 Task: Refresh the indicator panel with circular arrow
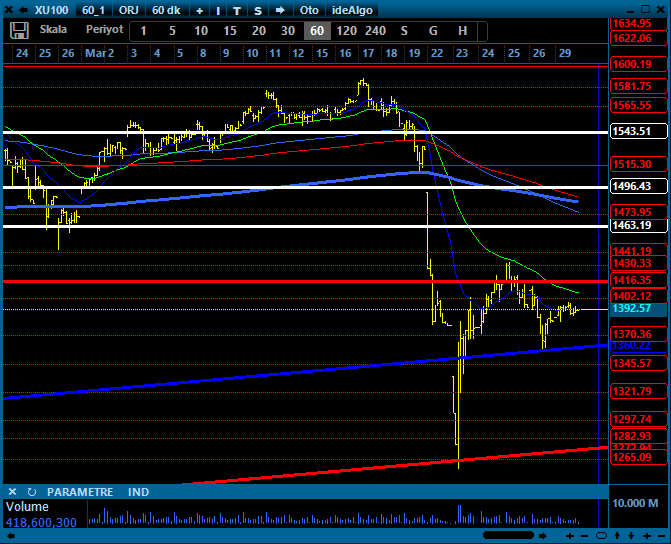click(31, 492)
